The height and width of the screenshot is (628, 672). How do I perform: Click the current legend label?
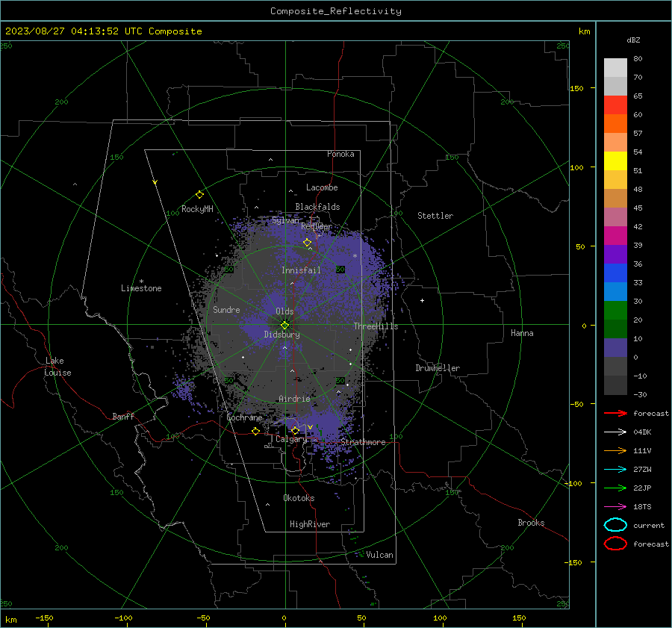(x=649, y=525)
